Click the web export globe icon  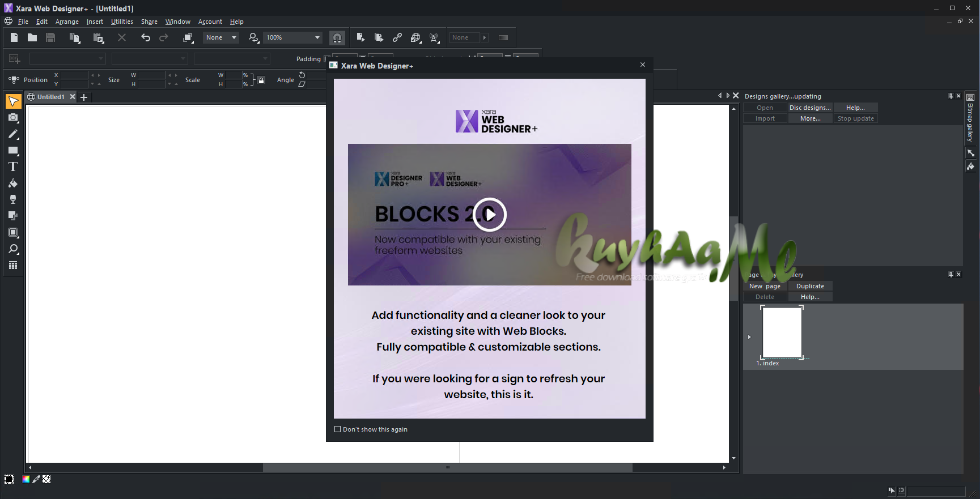tap(416, 37)
